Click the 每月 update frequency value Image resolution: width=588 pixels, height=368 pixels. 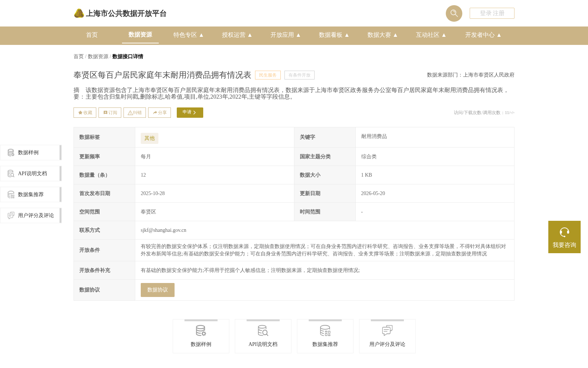point(146,157)
